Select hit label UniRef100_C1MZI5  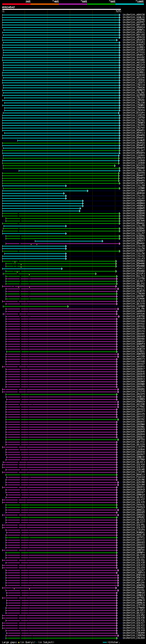[134, 115]
